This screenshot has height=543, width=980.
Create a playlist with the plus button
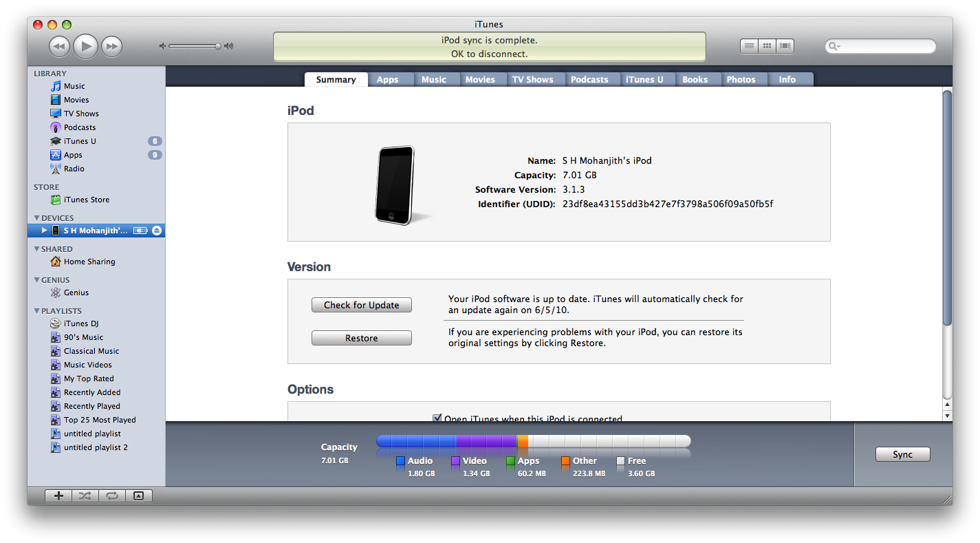(x=58, y=496)
